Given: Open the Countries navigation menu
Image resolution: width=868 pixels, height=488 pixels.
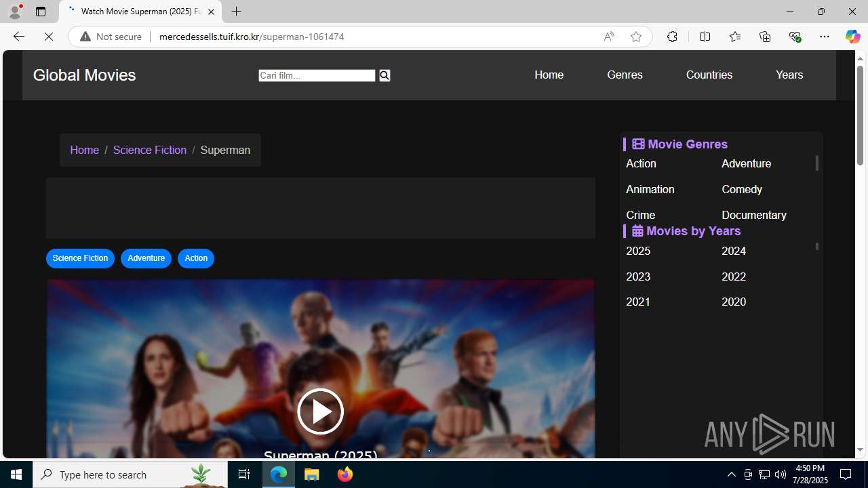Looking at the screenshot, I should pyautogui.click(x=709, y=75).
